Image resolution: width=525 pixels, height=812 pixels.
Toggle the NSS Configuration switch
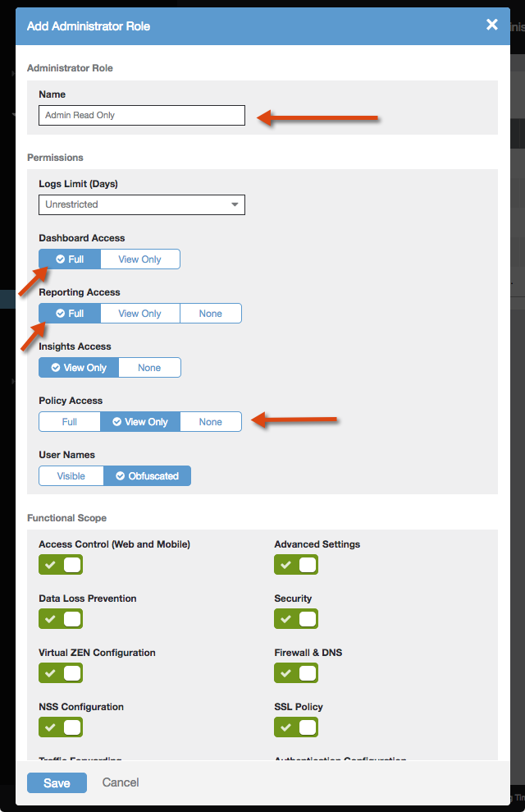[x=61, y=727]
